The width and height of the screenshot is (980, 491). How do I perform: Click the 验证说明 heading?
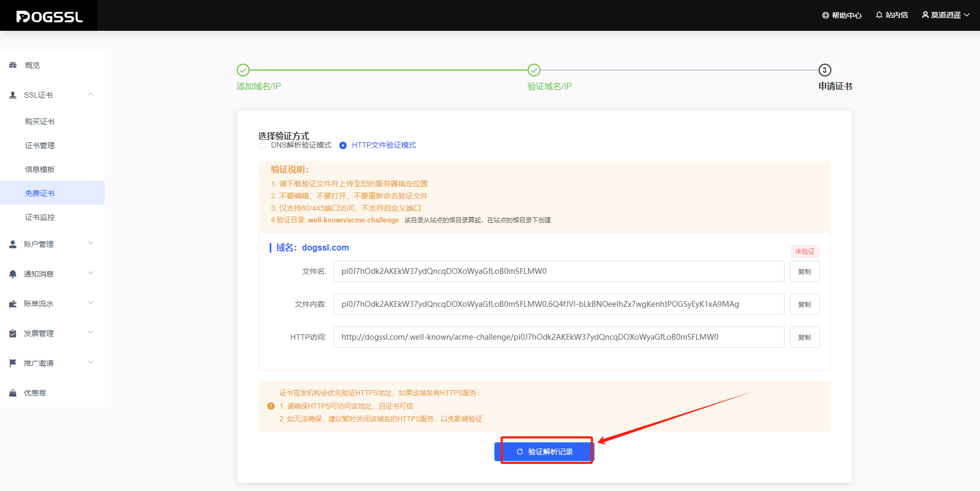pos(289,169)
